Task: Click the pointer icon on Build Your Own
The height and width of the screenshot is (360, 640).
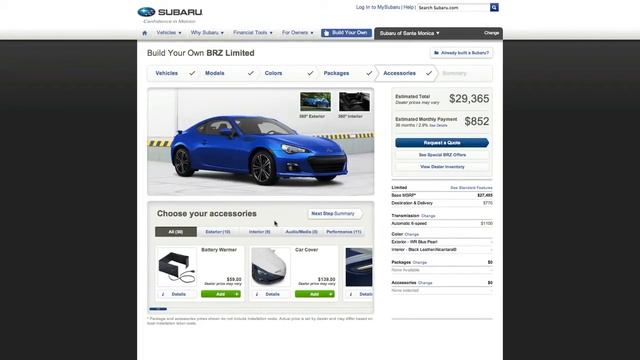Action: point(326,33)
